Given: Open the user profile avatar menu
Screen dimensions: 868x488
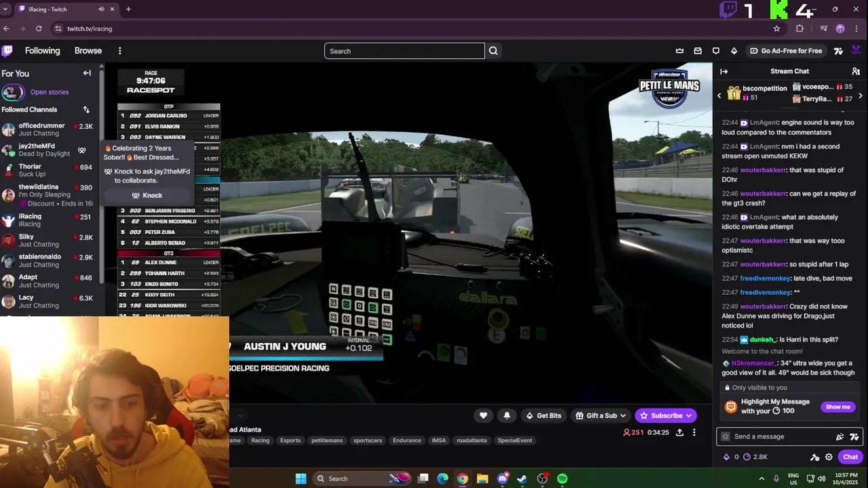Looking at the screenshot, I should [x=856, y=51].
